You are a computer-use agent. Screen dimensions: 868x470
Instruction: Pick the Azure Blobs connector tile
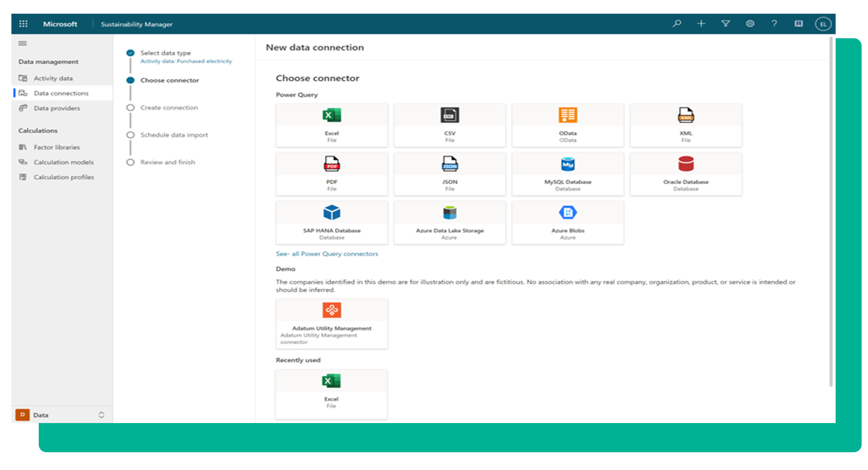click(567, 223)
